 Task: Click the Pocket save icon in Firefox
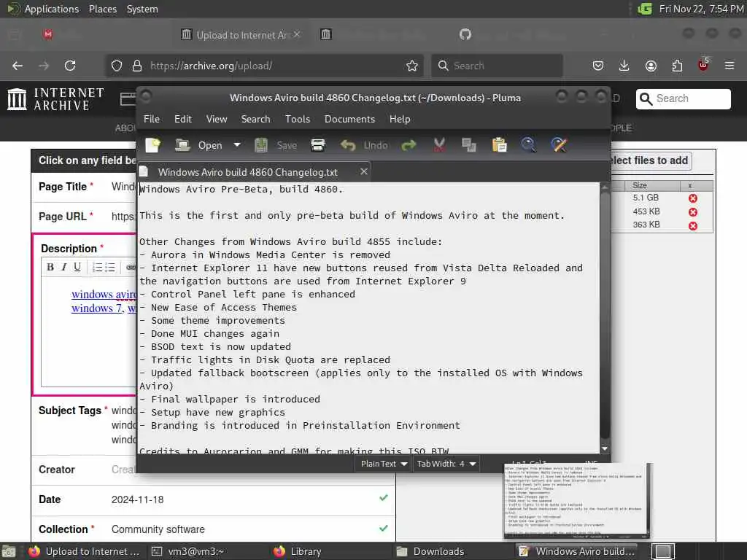click(x=598, y=66)
